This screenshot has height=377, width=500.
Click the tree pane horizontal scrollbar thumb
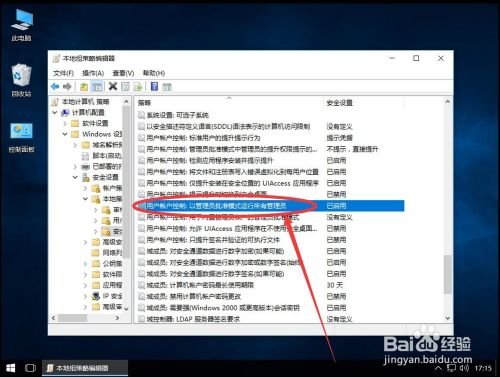pyautogui.click(x=72, y=318)
